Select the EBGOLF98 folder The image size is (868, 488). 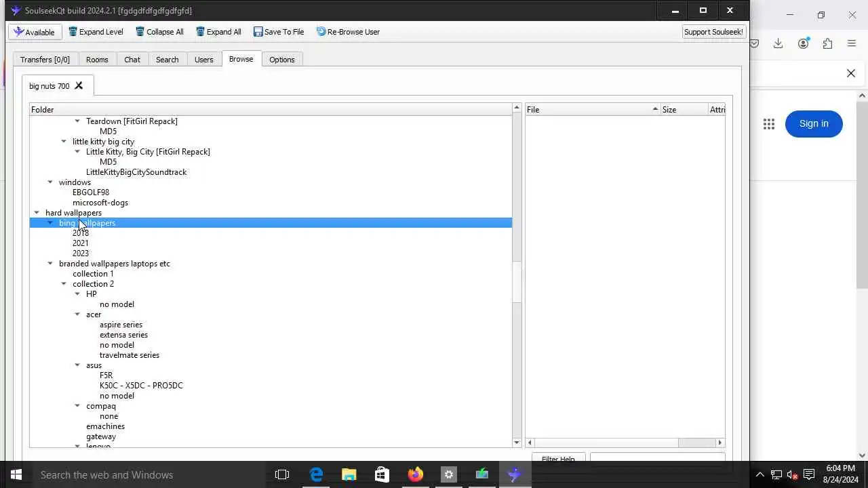pos(91,192)
